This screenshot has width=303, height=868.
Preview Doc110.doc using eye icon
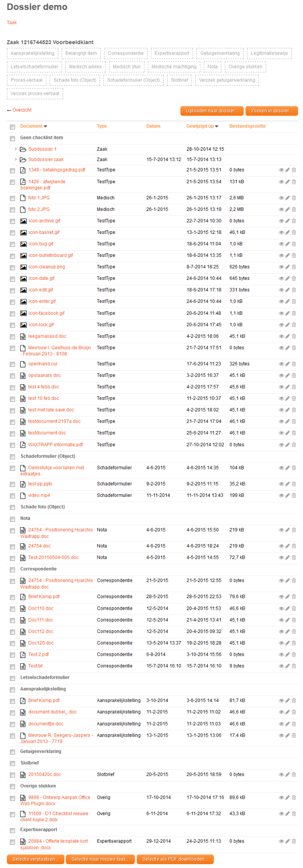[281, 609]
